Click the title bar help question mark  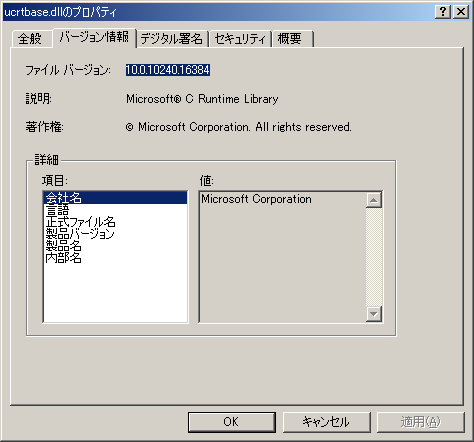coord(443,12)
